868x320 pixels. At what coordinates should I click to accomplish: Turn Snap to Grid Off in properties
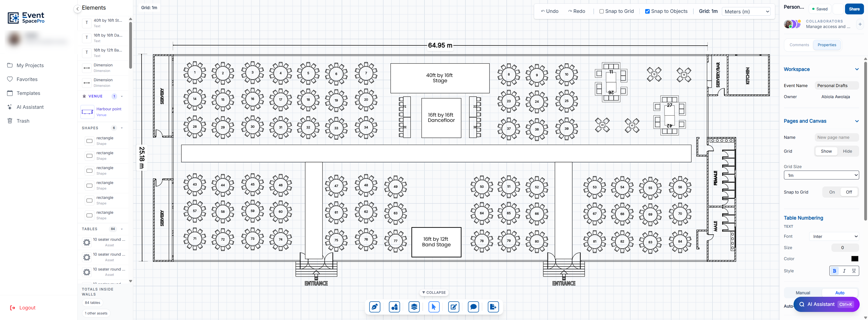(849, 192)
